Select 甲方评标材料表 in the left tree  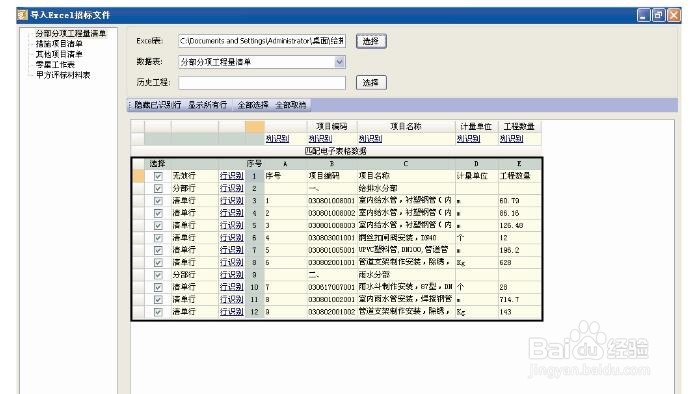tap(63, 75)
